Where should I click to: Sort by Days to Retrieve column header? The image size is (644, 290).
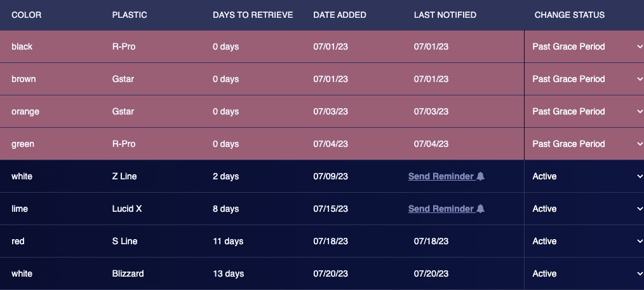(x=253, y=15)
